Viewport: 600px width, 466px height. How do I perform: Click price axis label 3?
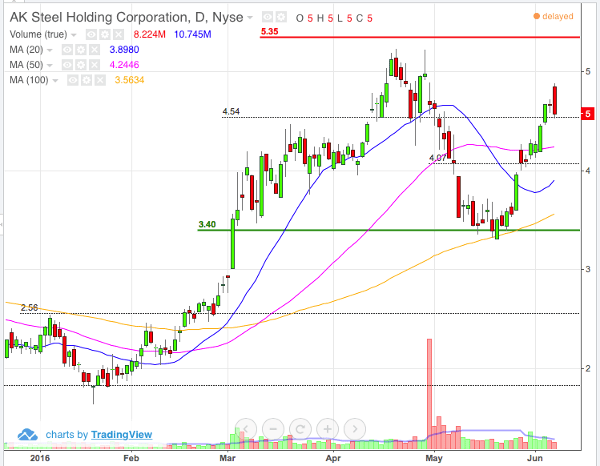point(588,269)
